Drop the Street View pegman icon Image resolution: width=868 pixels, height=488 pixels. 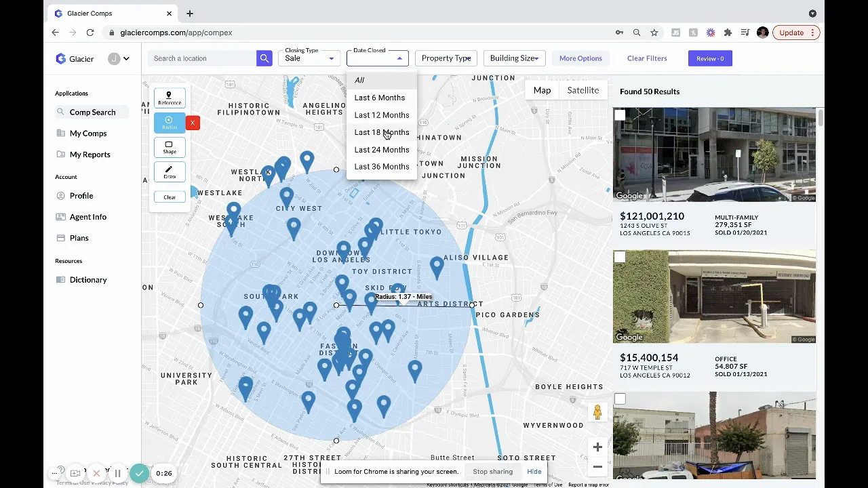point(597,412)
